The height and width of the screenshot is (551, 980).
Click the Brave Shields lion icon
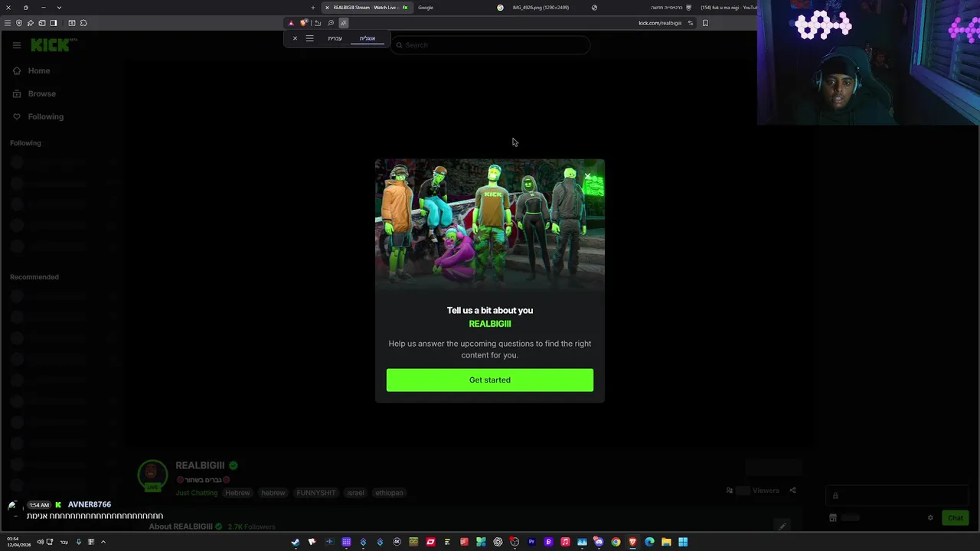pos(304,23)
